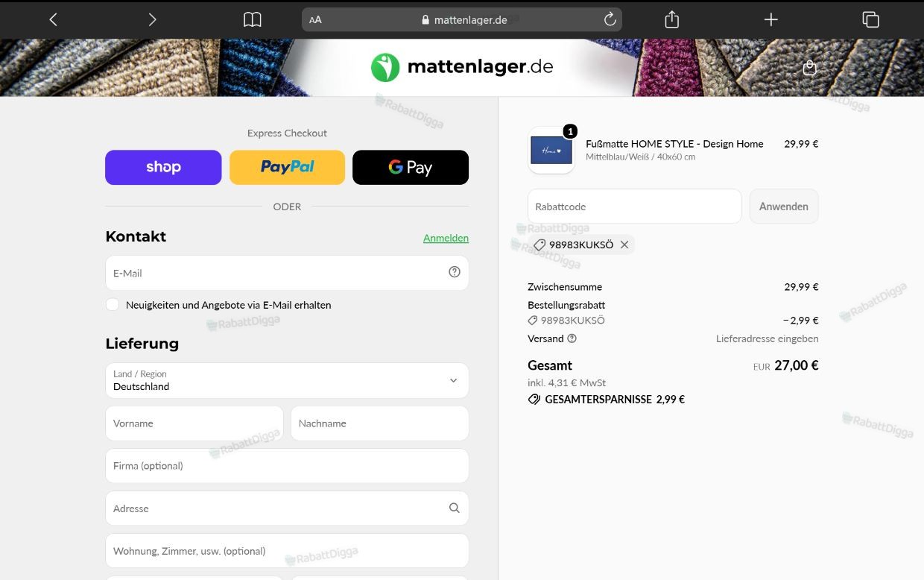Pay with Shop Pay express button

tap(163, 167)
